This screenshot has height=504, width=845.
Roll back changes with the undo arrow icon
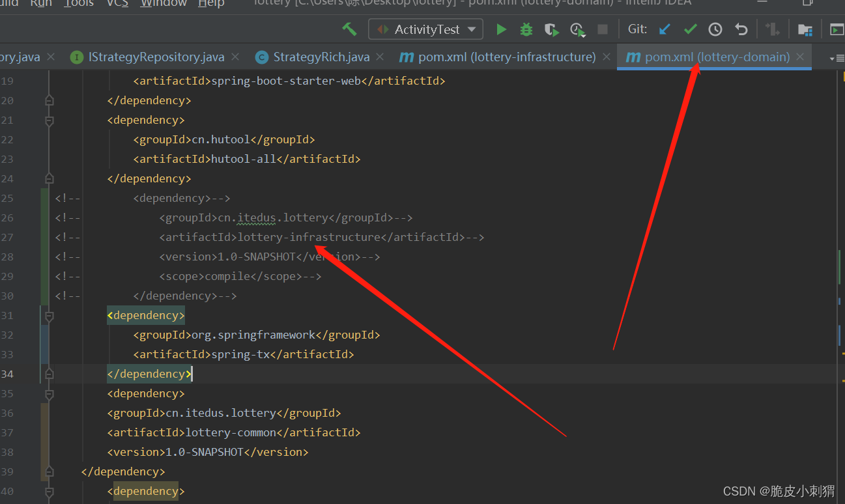point(741,29)
